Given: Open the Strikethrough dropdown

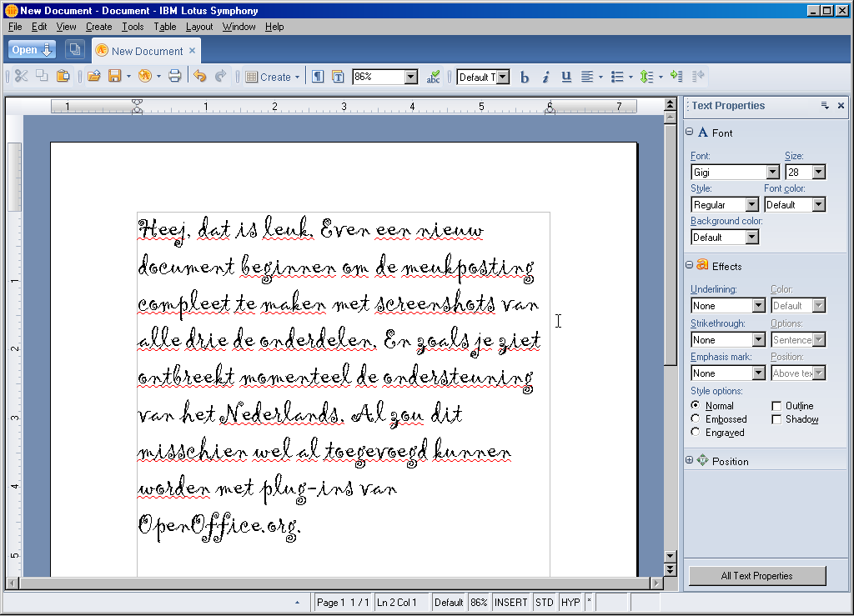Looking at the screenshot, I should pyautogui.click(x=759, y=339).
